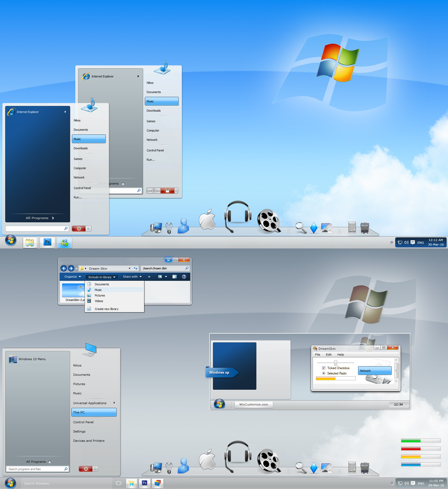The height and width of the screenshot is (489, 448).
Task: Click the network icon in the 11:55 PM tray
Action: click(x=400, y=483)
